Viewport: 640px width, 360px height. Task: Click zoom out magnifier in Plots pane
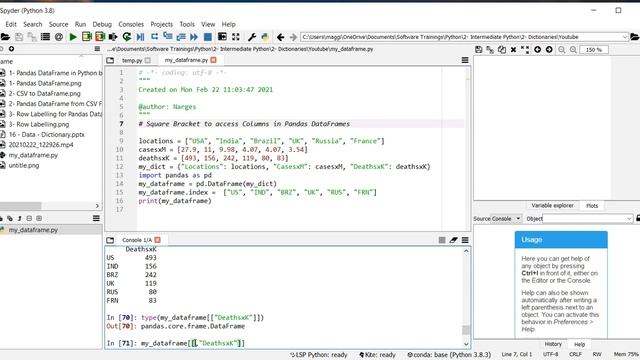pyautogui.click(x=562, y=49)
